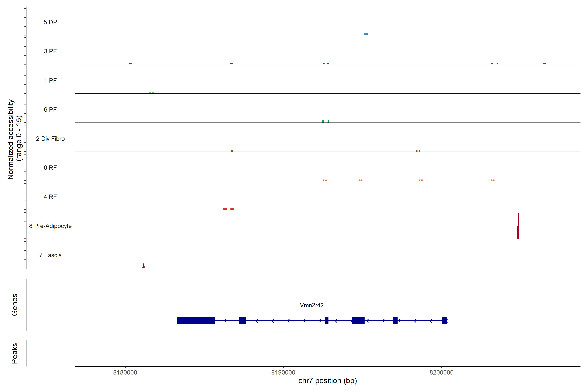Click the 5 DP track label

50,22
